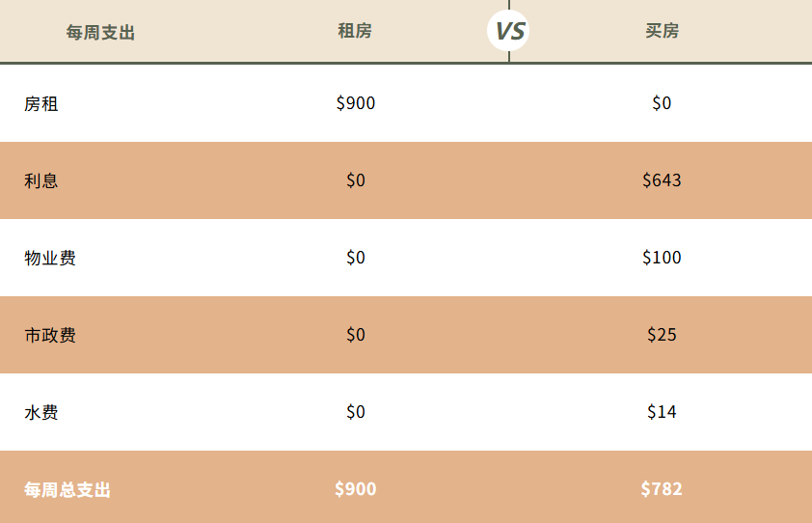Click the $0 房租 value under 买房
The height and width of the screenshot is (523, 812).
tap(662, 103)
